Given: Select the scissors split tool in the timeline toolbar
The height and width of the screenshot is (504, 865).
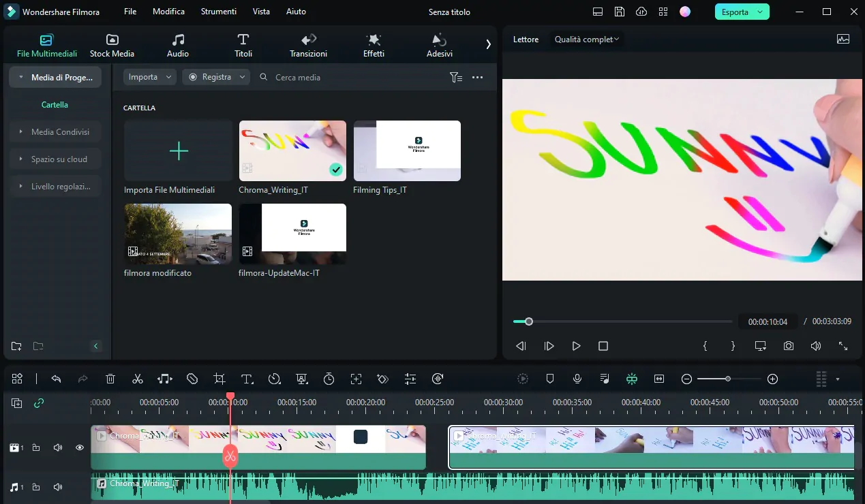Looking at the screenshot, I should [138, 379].
